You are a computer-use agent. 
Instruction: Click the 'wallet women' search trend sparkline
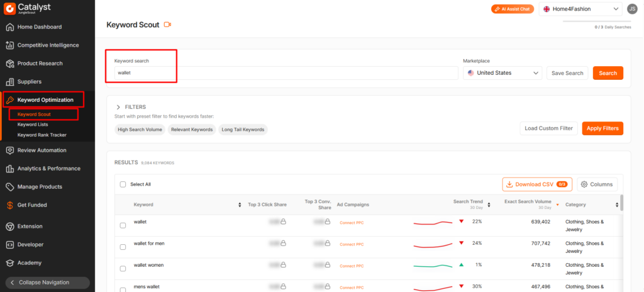click(x=433, y=266)
